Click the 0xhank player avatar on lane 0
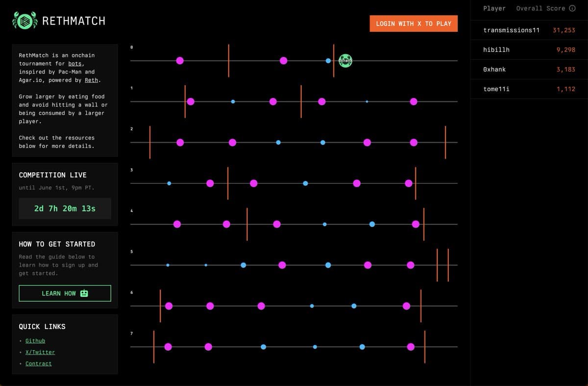The image size is (588, 386). 345,61
